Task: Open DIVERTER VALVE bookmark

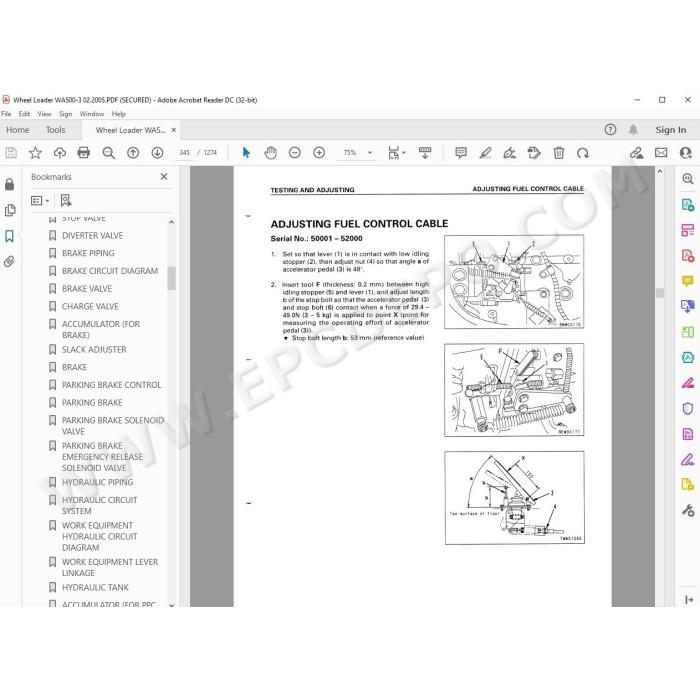Action: pyautogui.click(x=92, y=236)
